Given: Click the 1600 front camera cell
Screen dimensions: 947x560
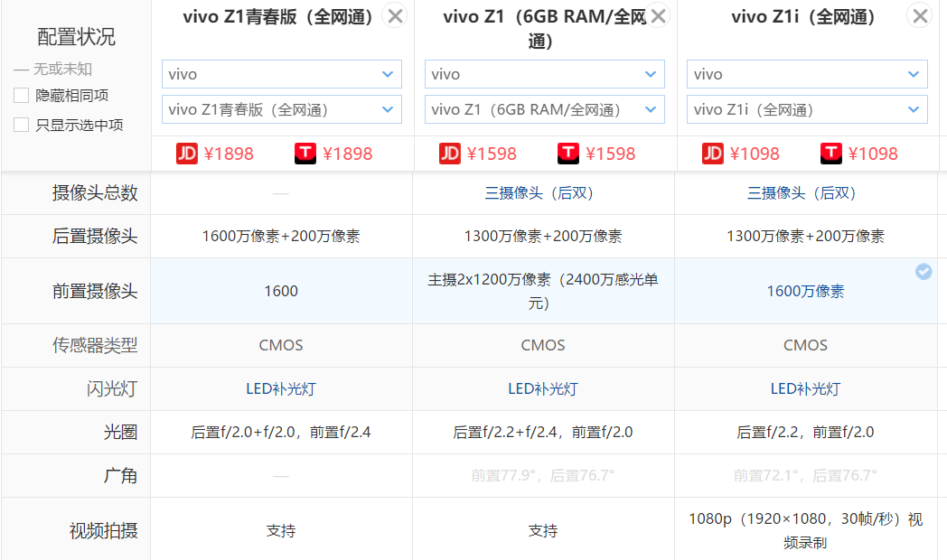Looking at the screenshot, I should [281, 292].
